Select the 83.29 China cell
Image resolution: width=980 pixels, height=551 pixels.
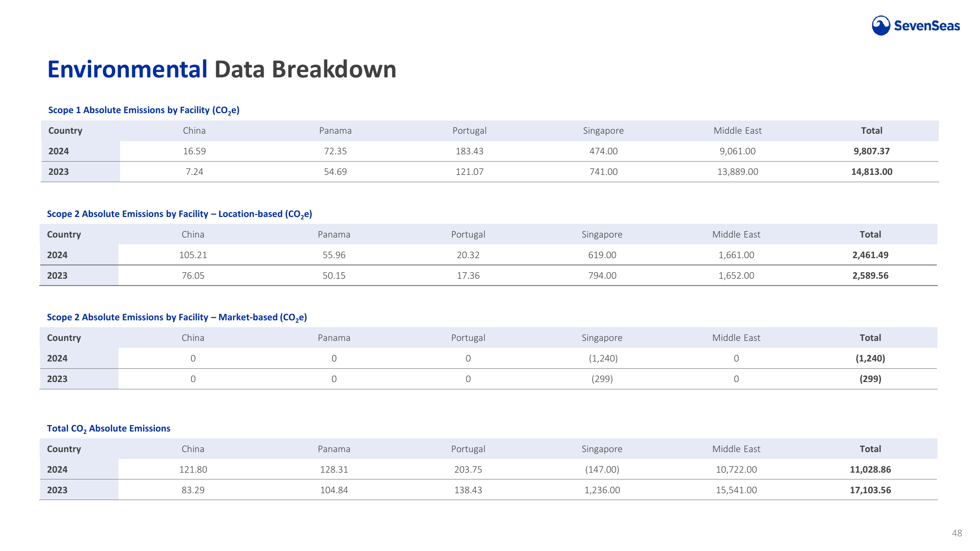click(193, 490)
